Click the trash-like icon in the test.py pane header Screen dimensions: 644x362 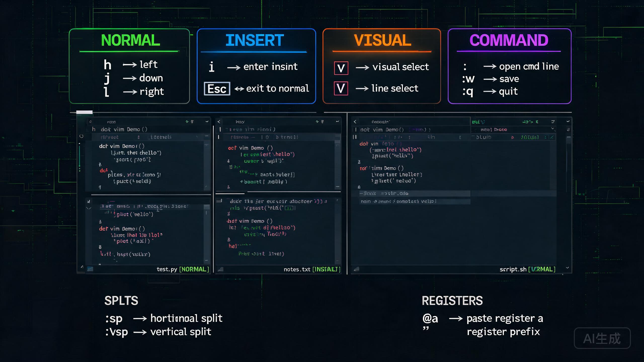click(192, 122)
